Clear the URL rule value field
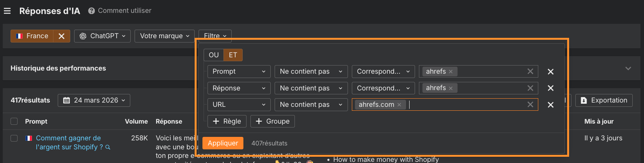Screen dimensions: 644x163 [530, 105]
